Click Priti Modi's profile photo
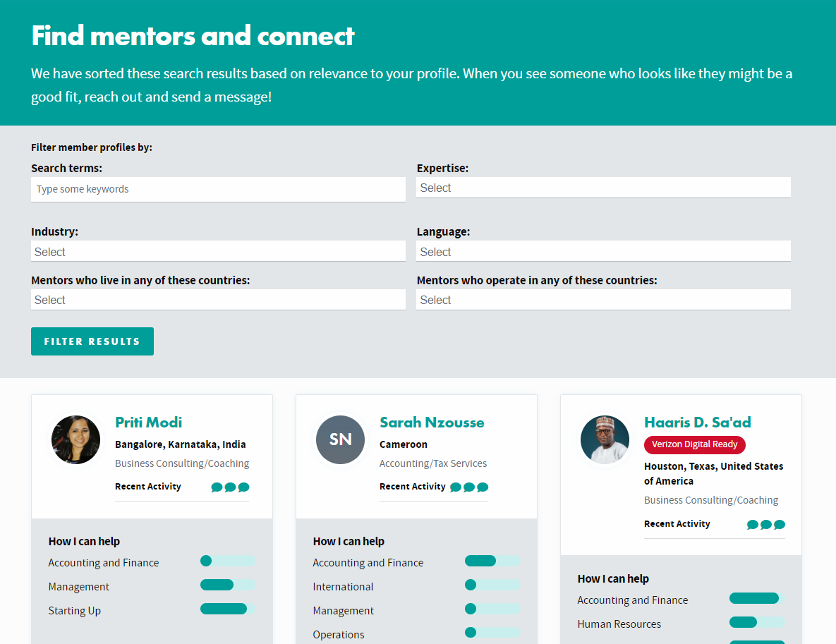 [x=75, y=440]
